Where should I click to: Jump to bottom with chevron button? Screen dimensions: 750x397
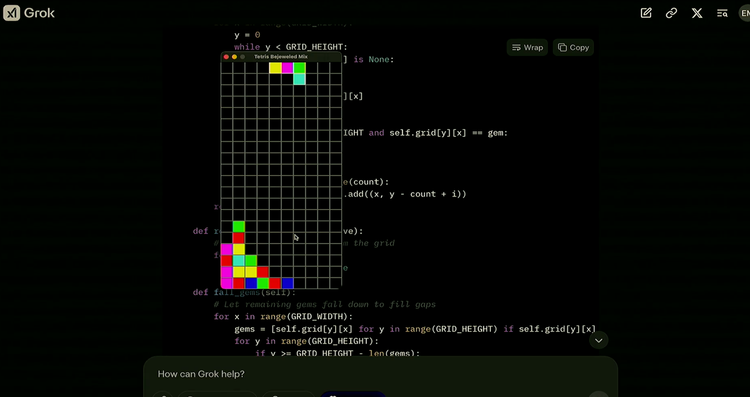point(598,341)
